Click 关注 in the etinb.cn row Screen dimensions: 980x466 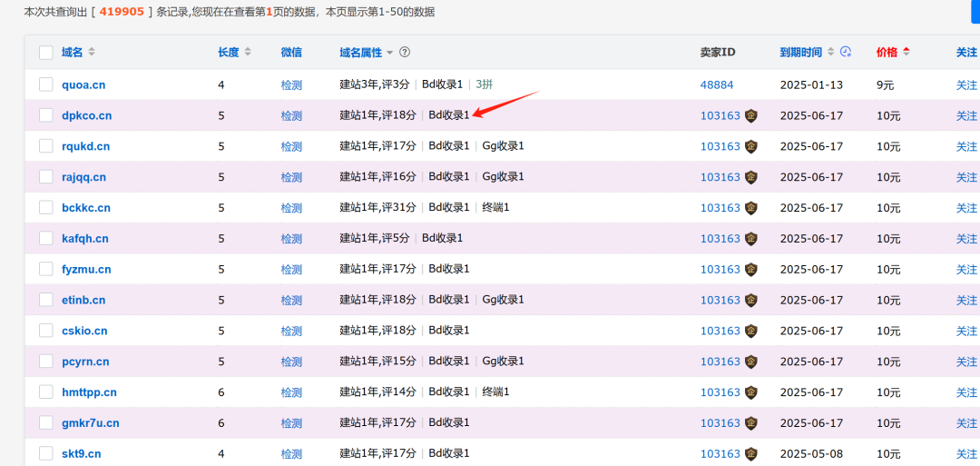pyautogui.click(x=966, y=301)
